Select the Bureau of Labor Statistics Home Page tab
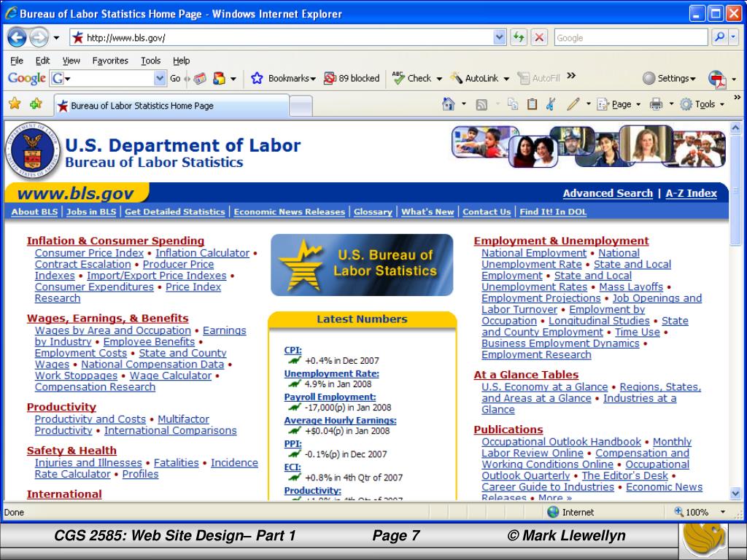The image size is (747, 560). (171, 105)
